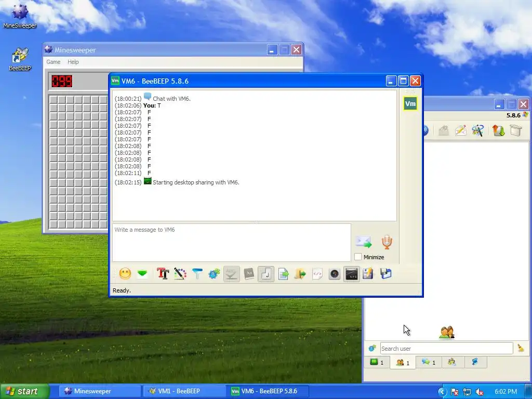The image size is (532, 399).
Task: Click the Ready status bar text
Action: click(122, 290)
